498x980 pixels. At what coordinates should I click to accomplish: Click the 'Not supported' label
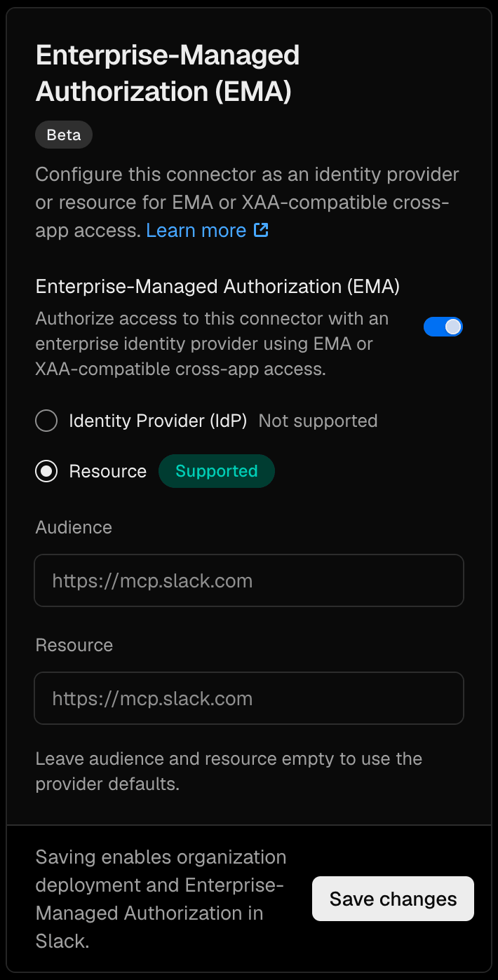[318, 421]
